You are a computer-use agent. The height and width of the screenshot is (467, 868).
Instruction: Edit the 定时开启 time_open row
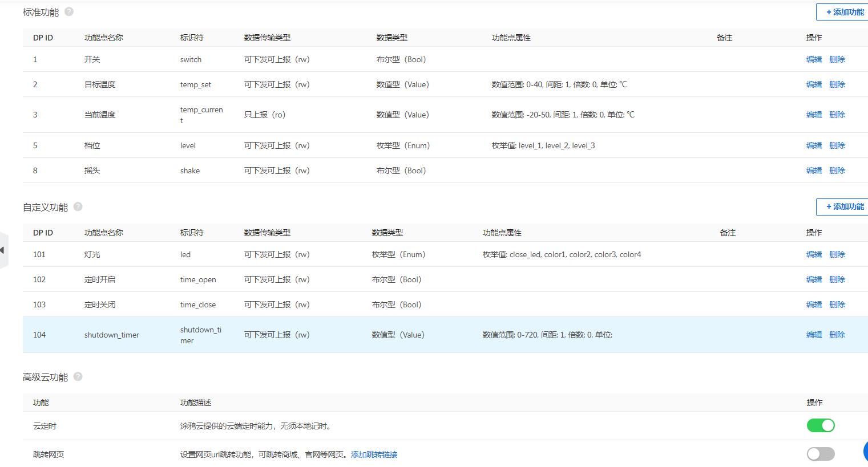pos(814,279)
